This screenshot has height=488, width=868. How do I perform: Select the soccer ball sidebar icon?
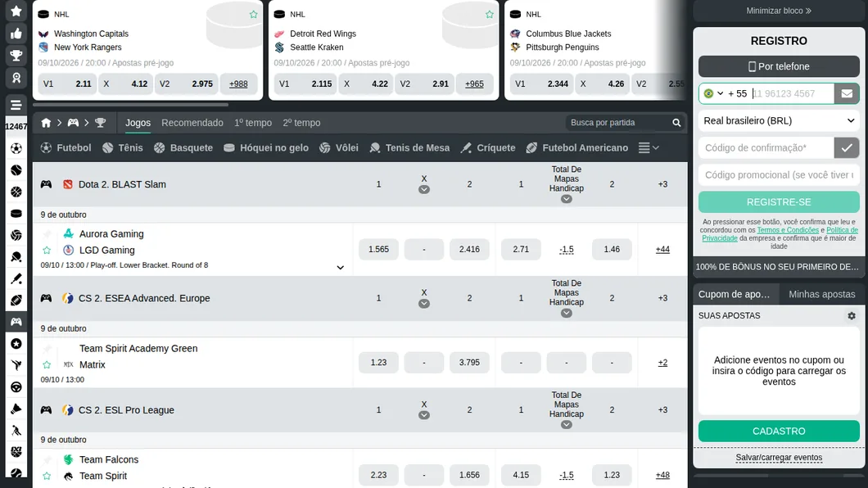tap(16, 148)
